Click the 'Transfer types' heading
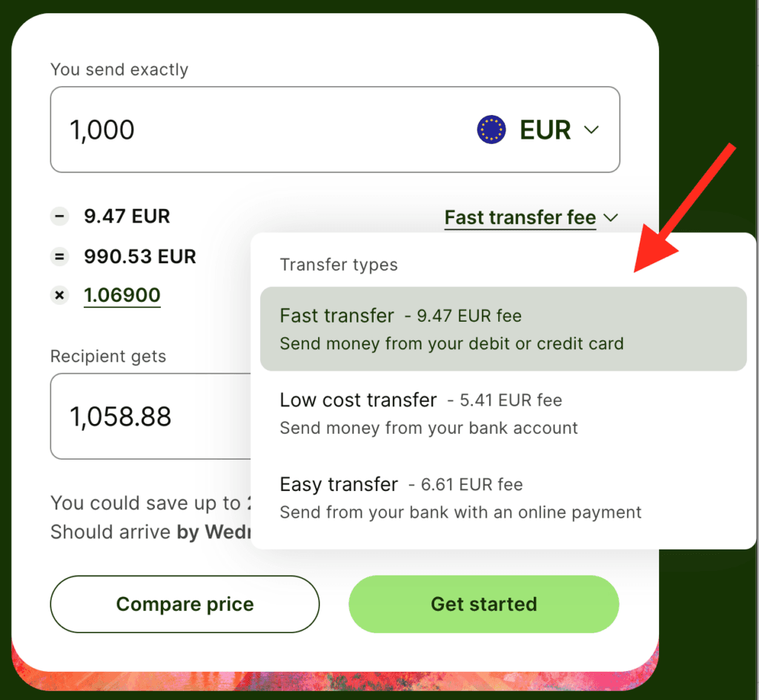759x700 pixels. coord(339,265)
